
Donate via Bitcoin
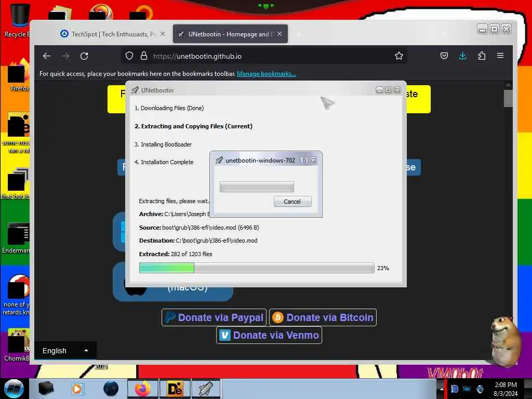pos(323,317)
